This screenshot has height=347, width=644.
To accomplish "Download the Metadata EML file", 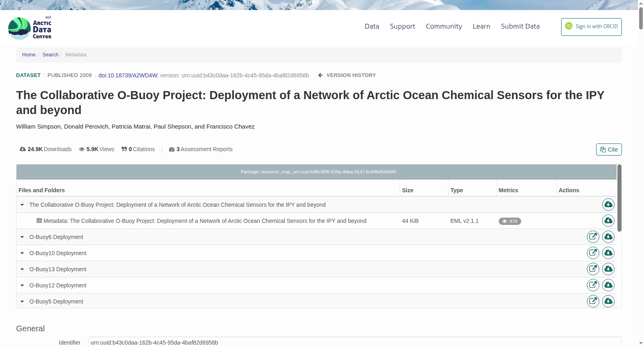I will [608, 221].
